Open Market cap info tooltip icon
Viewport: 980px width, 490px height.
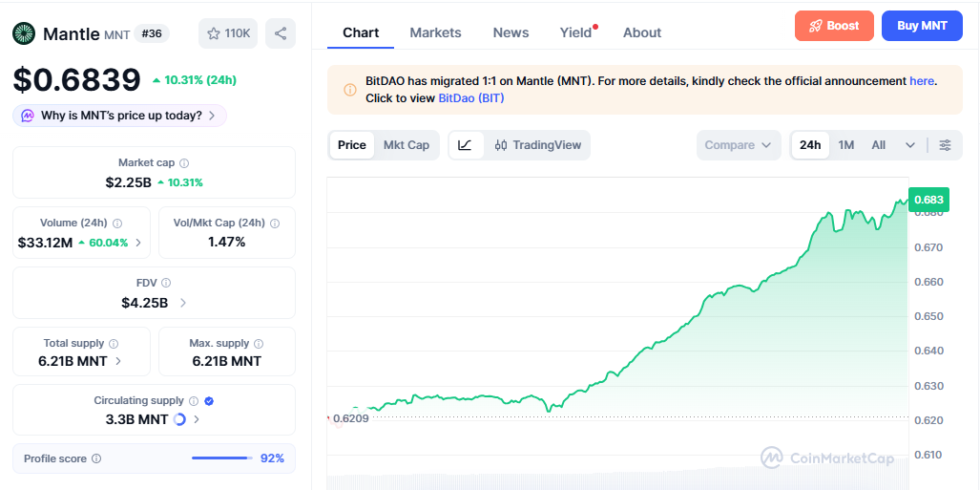pyautogui.click(x=184, y=163)
